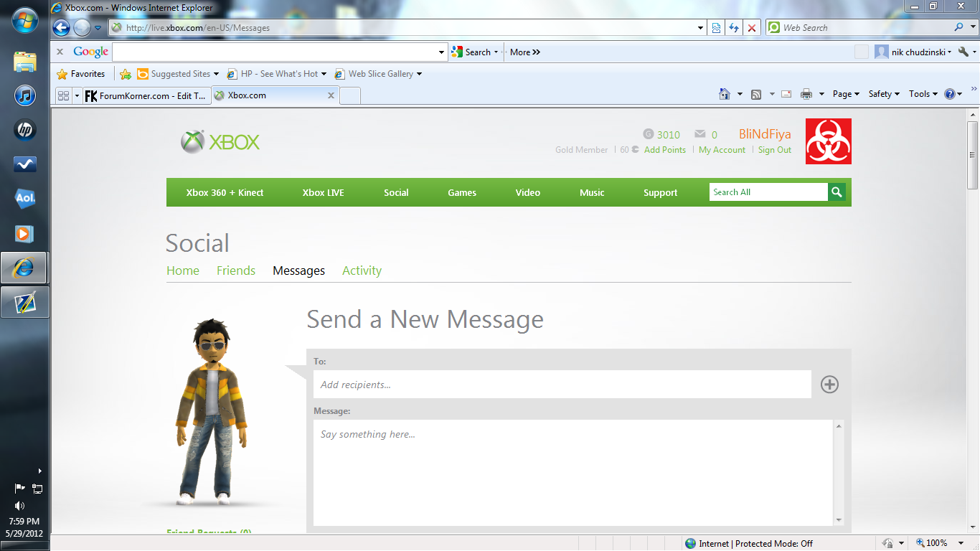Close the Google toolbar with its X

click(x=60, y=52)
